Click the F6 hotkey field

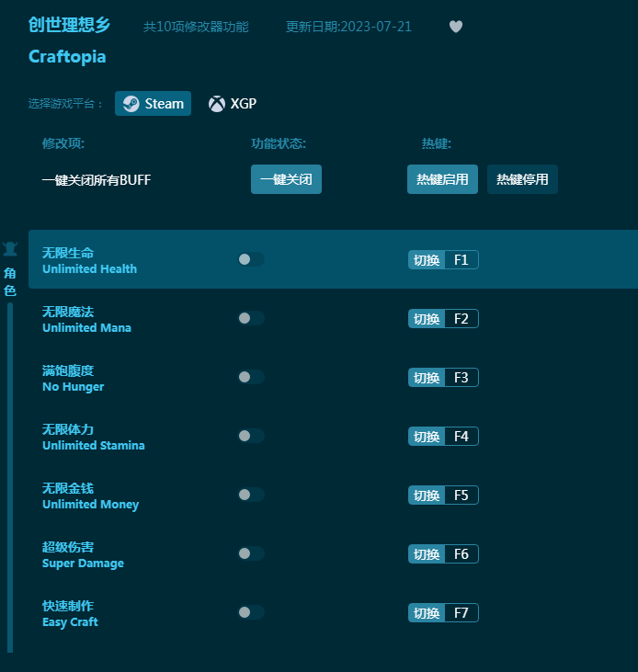click(461, 554)
